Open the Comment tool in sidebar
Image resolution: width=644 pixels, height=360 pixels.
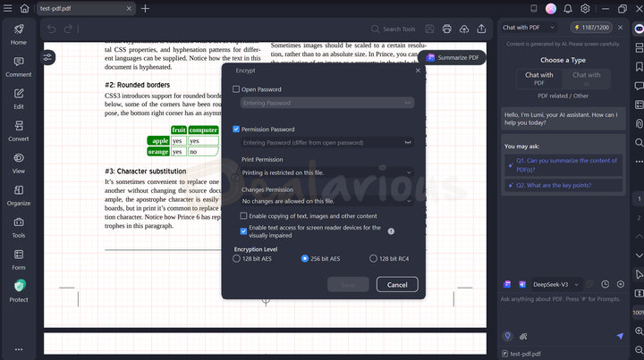coord(19,67)
